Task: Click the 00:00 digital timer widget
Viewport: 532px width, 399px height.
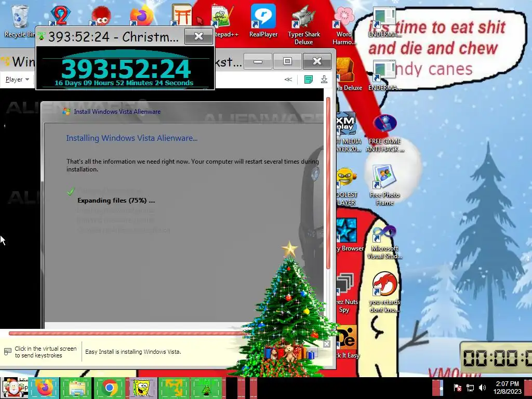Action: [496, 358]
